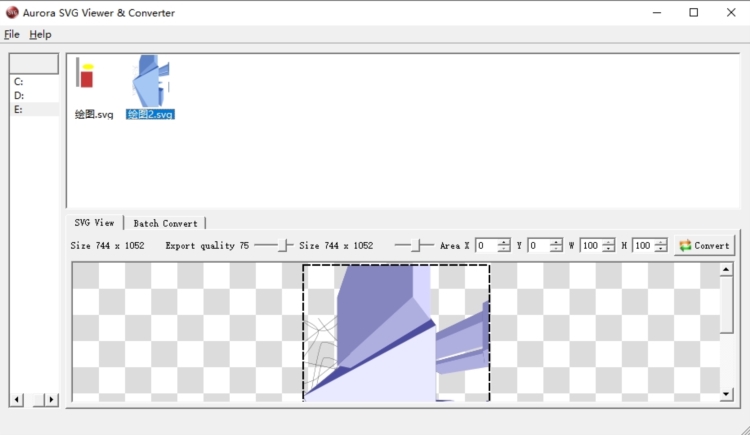Screen dimensions: 750x435
Task: Increase the Area X value with up arrow
Action: click(x=504, y=241)
